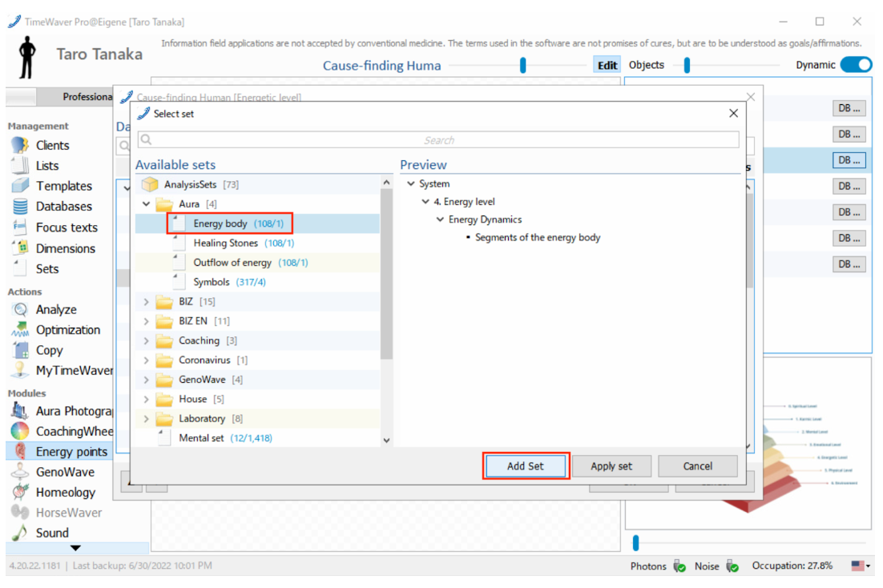Expand the GenoWave sets folder
Viewport: 883px width, 588px height.
(x=147, y=380)
